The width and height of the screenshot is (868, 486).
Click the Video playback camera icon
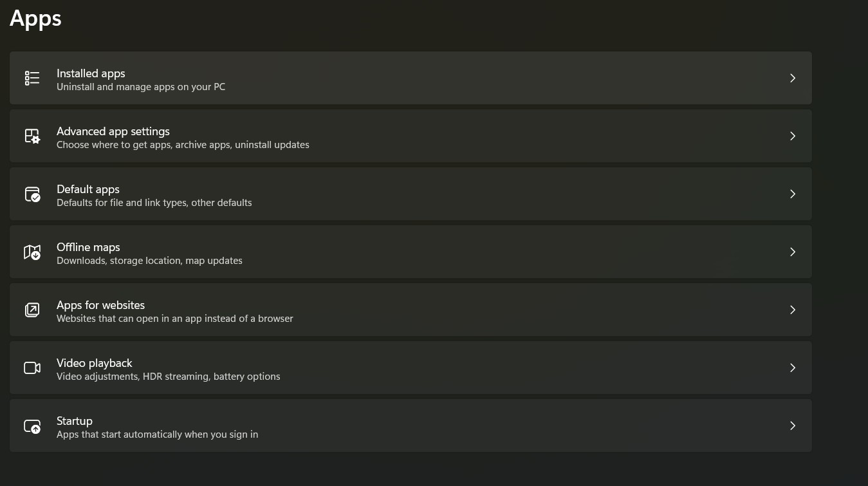tap(32, 368)
